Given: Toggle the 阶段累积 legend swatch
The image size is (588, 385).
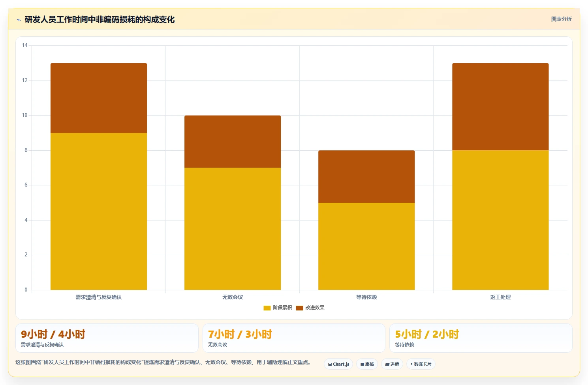Looking at the screenshot, I should tap(267, 308).
